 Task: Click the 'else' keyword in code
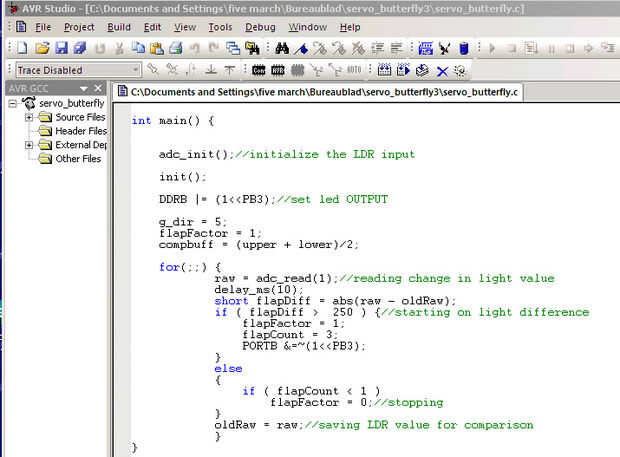[228, 368]
